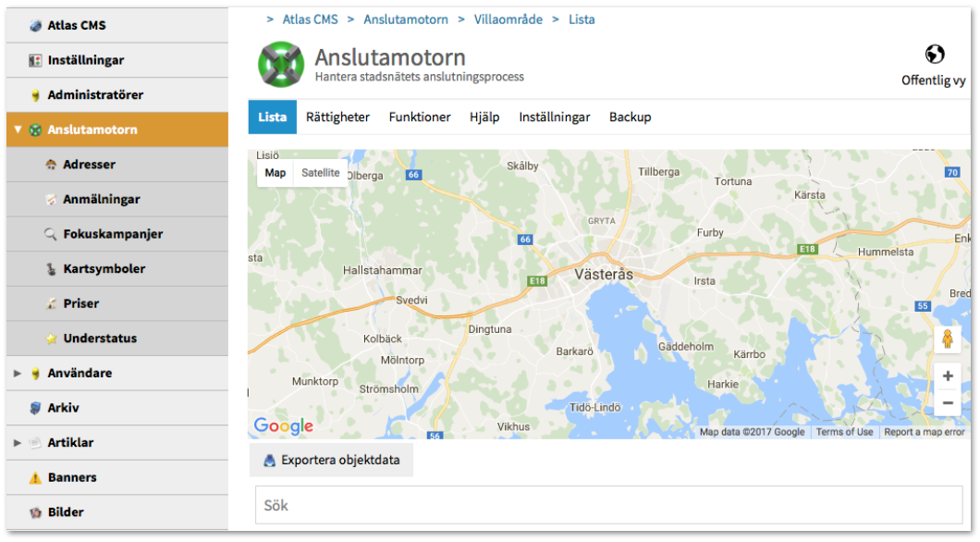Click Report a map error link
Screen dimensions: 980x542
click(924, 432)
